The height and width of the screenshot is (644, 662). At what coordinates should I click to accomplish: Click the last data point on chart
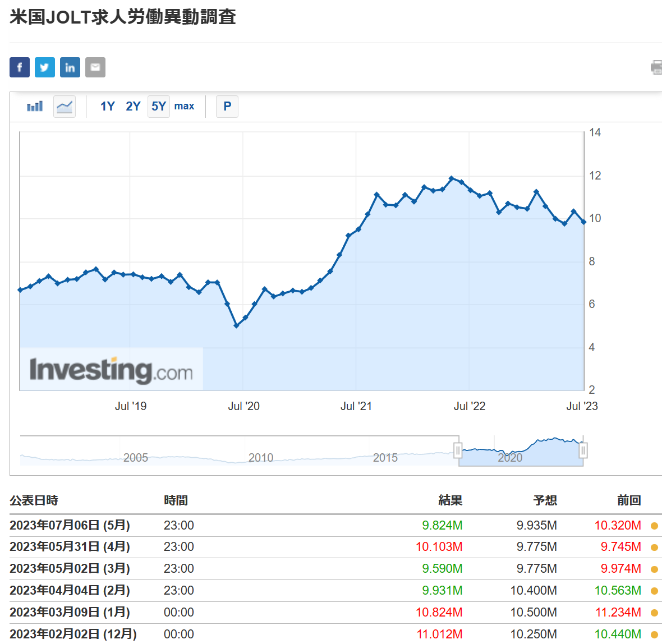583,222
